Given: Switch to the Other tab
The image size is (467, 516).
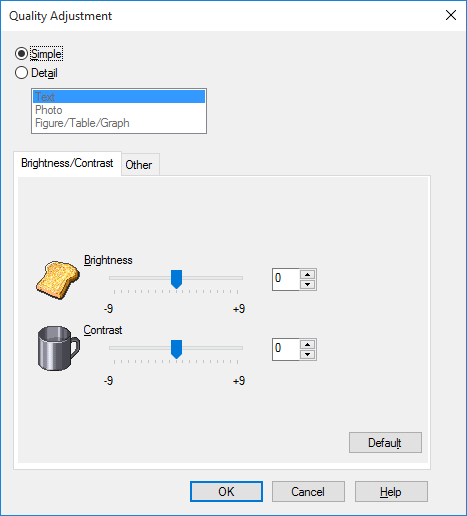Looking at the screenshot, I should pyautogui.click(x=140, y=165).
